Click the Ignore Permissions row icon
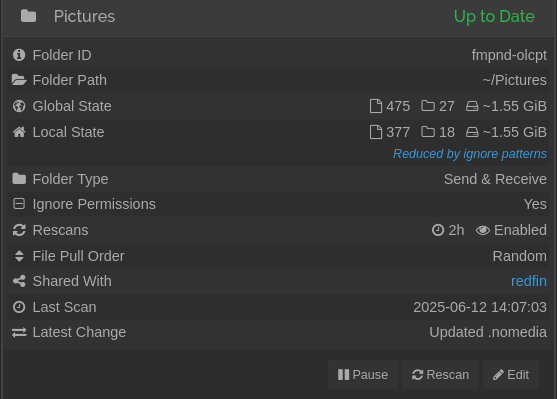557x399 pixels. (19, 204)
